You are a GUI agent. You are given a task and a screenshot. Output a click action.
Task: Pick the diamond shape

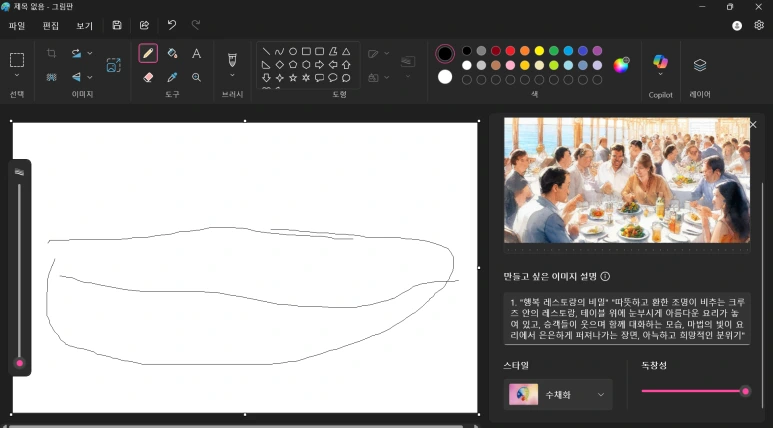280,65
